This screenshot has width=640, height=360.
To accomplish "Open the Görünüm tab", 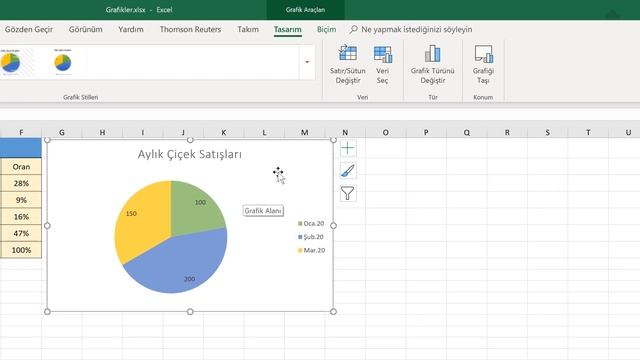I will click(x=85, y=29).
